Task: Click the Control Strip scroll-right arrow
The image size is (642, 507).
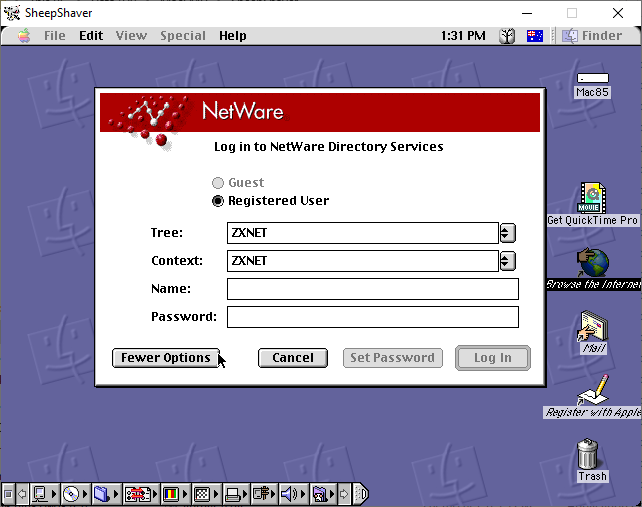Action: [x=345, y=494]
